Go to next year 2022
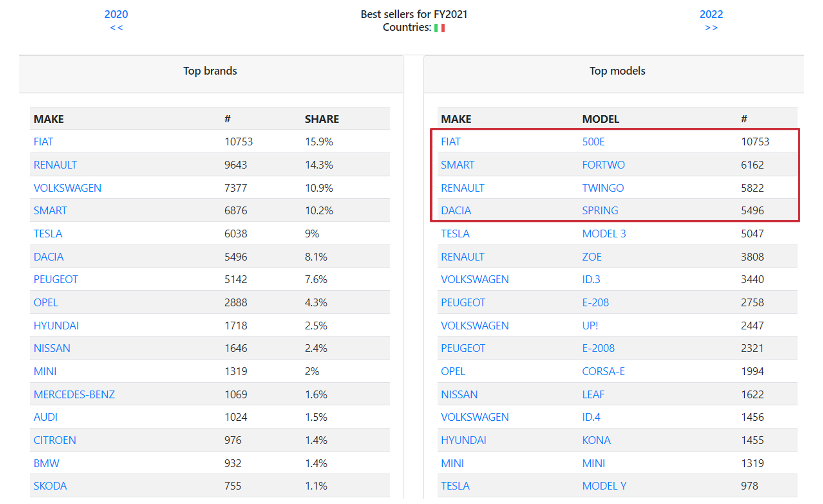Screen dimensions: 823x504 [711, 14]
